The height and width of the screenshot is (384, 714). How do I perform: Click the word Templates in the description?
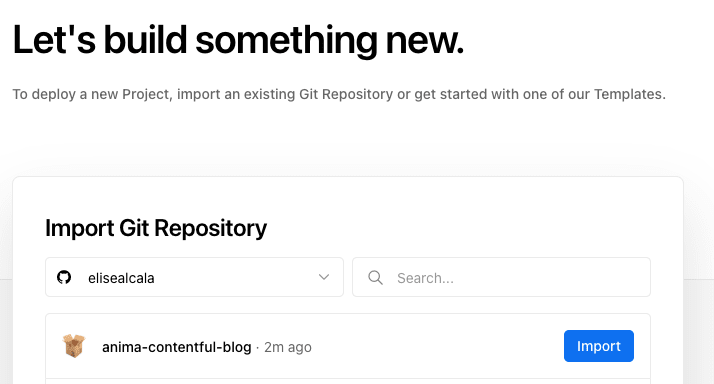[627, 94]
